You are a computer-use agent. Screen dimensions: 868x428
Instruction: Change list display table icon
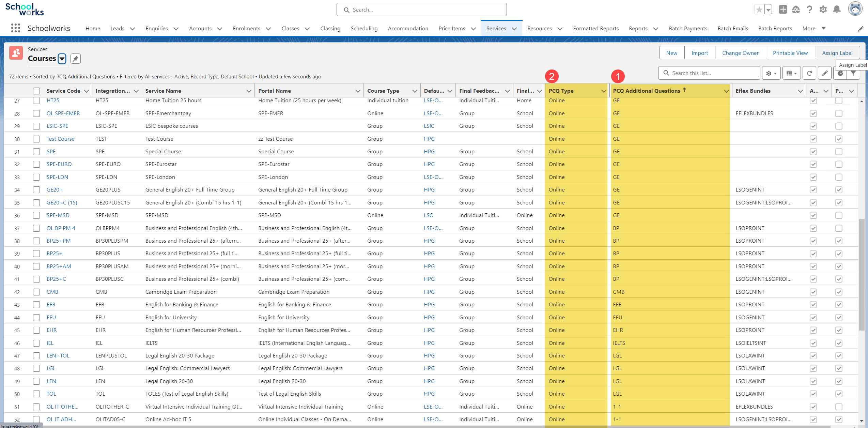791,73
